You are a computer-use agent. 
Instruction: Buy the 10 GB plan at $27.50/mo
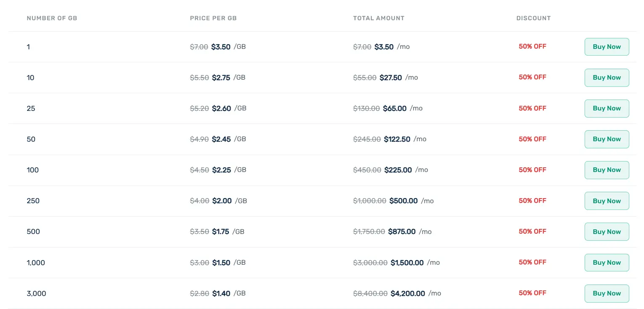607,78
